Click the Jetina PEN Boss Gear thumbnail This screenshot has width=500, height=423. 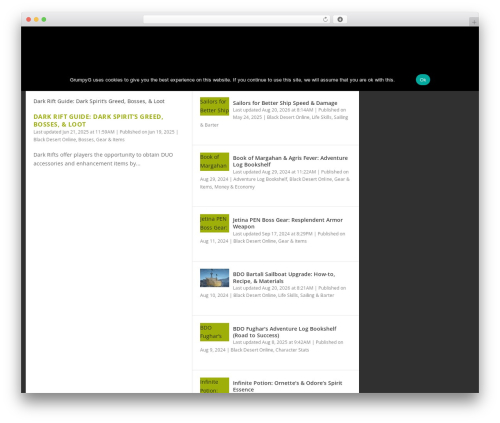click(214, 223)
